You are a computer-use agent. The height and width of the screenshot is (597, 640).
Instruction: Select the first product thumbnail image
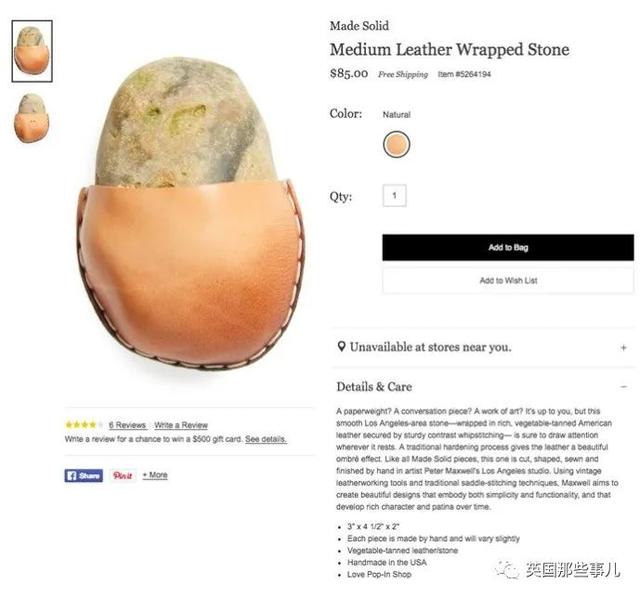coord(32,51)
